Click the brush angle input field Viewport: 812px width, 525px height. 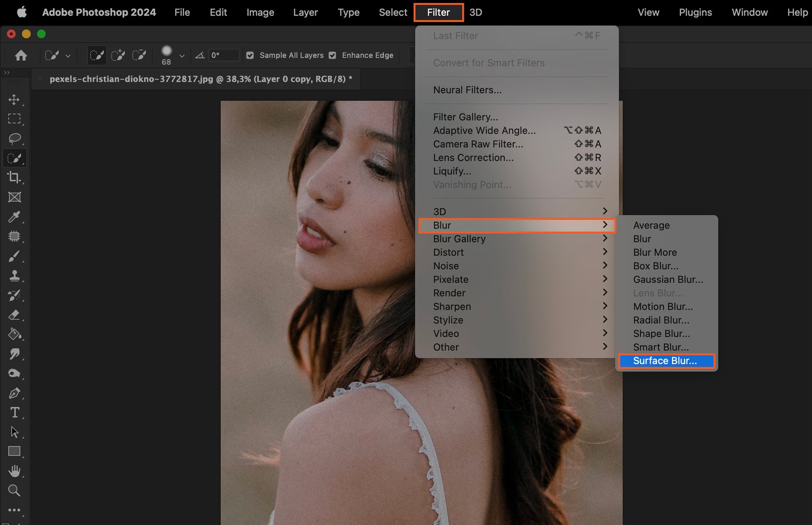tap(224, 55)
